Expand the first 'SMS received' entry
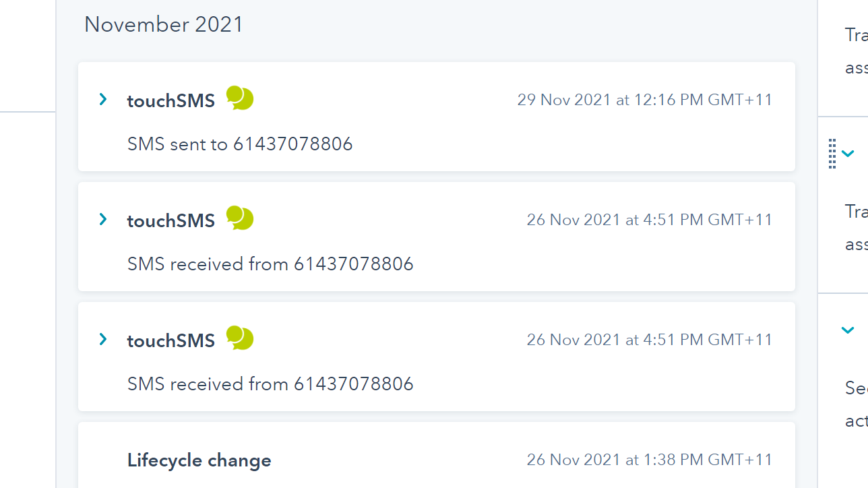Viewport: 868px width, 488px height. [102, 219]
